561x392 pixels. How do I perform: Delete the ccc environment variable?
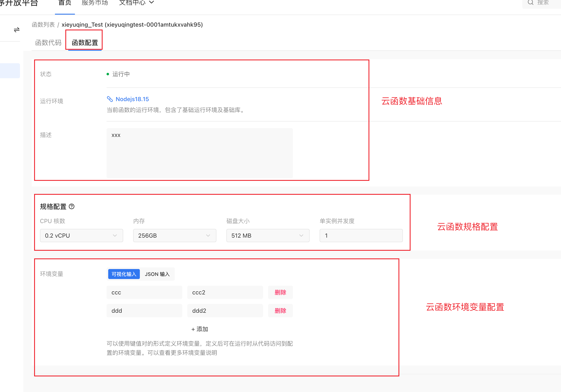[280, 292]
